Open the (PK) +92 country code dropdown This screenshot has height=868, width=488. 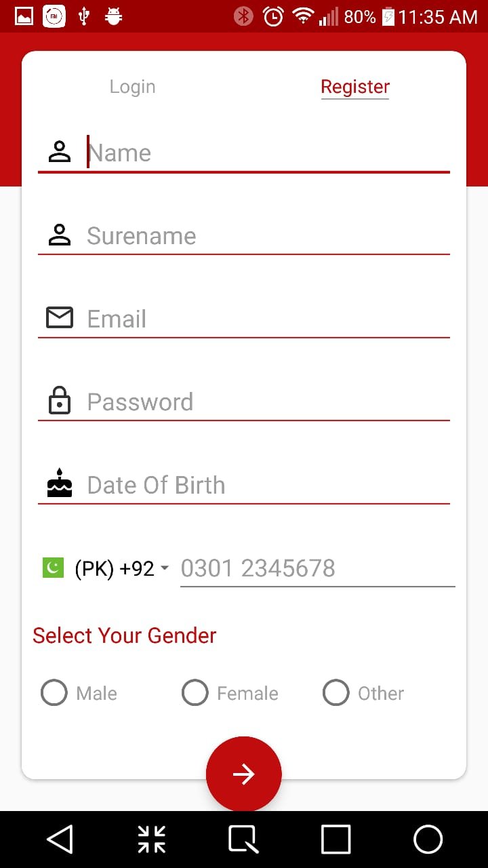pos(122,568)
